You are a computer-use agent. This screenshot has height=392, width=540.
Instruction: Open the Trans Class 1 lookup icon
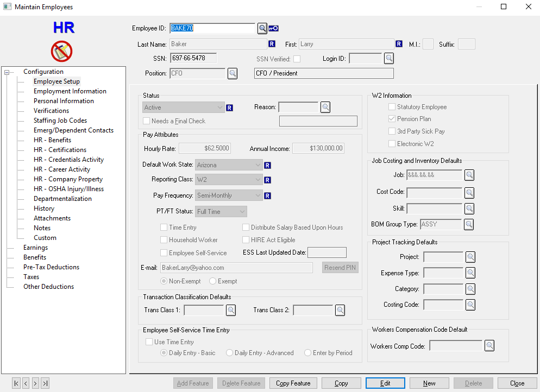231,310
